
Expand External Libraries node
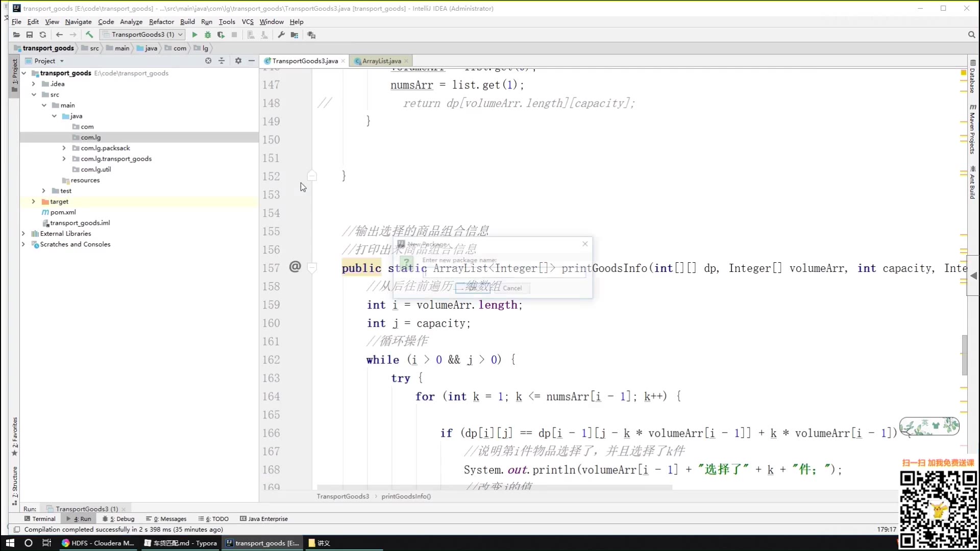click(23, 234)
